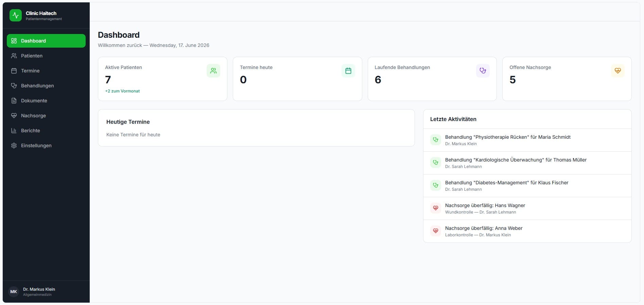Click the Clinic Haitech pulse logo icon
Screen dimensions: 644x305
(x=16, y=15)
